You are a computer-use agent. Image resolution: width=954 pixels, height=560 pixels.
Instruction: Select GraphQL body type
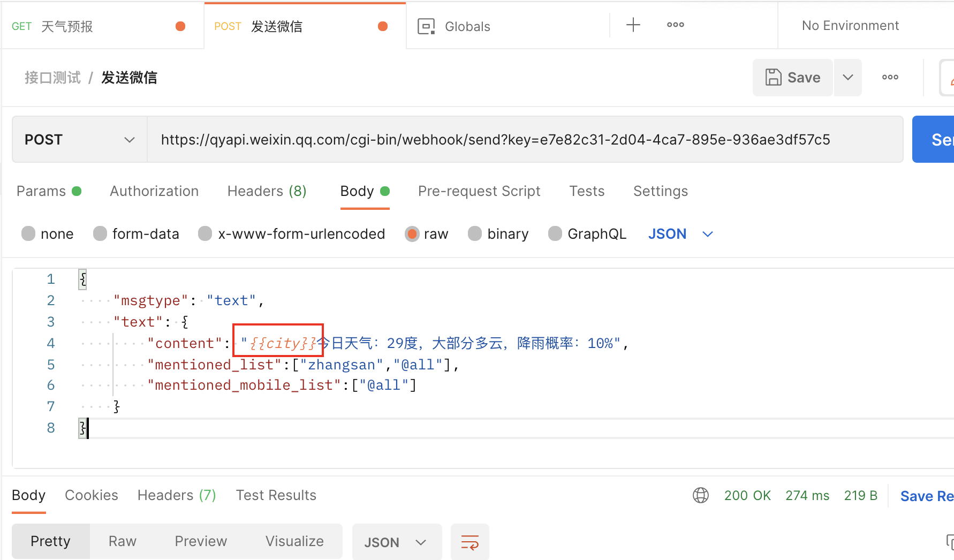[555, 234]
